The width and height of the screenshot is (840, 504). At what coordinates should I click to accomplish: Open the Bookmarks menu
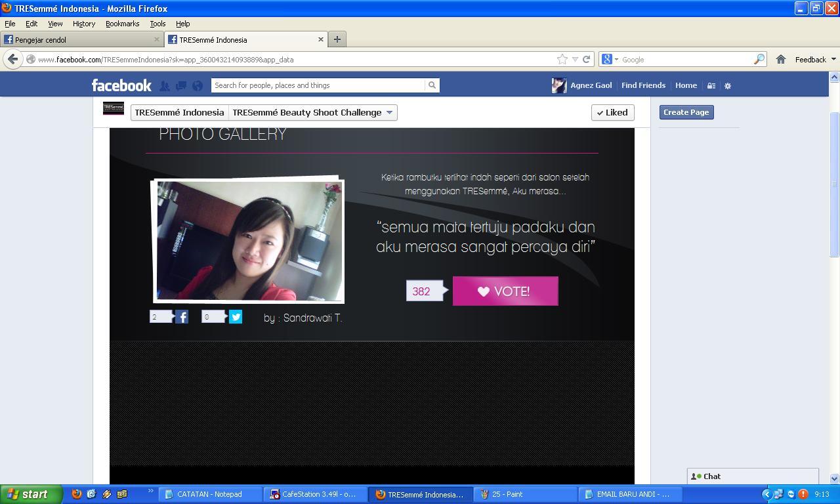(x=122, y=24)
